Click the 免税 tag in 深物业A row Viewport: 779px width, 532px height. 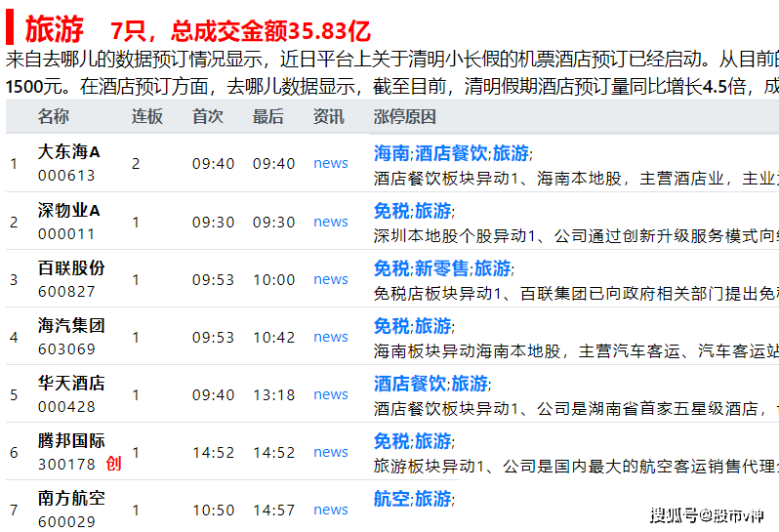click(391, 211)
